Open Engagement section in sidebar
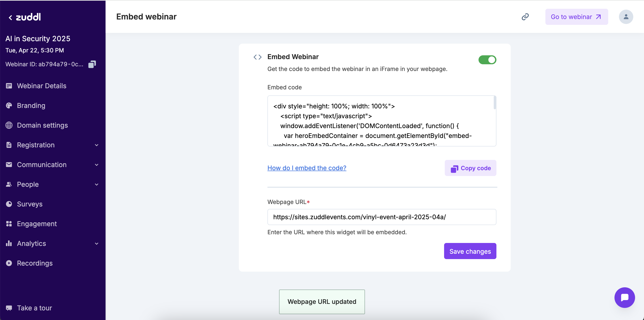This screenshot has width=644, height=320. point(37,224)
